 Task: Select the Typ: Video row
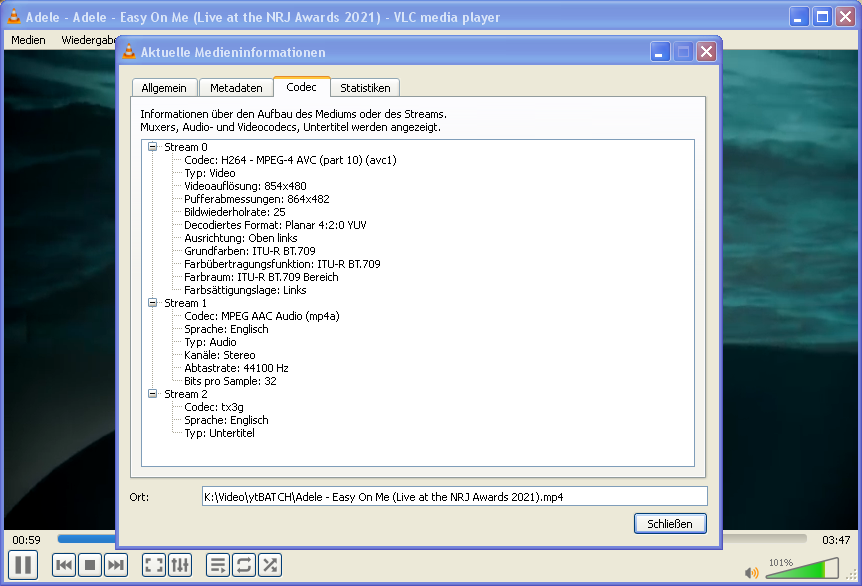[x=209, y=173]
